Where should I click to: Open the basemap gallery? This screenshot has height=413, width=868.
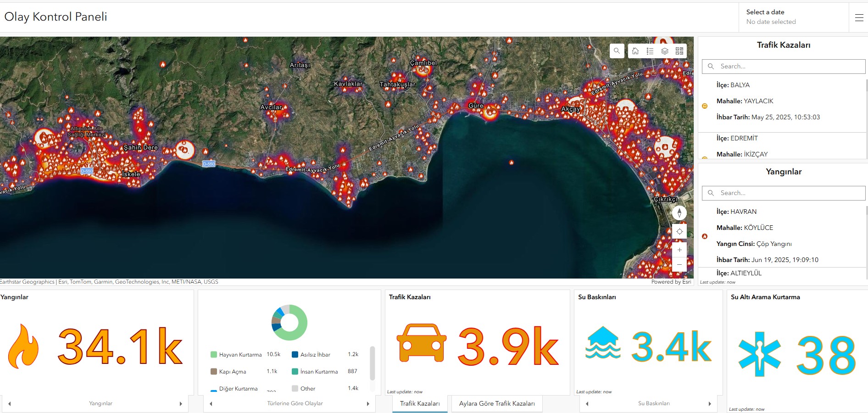(679, 51)
